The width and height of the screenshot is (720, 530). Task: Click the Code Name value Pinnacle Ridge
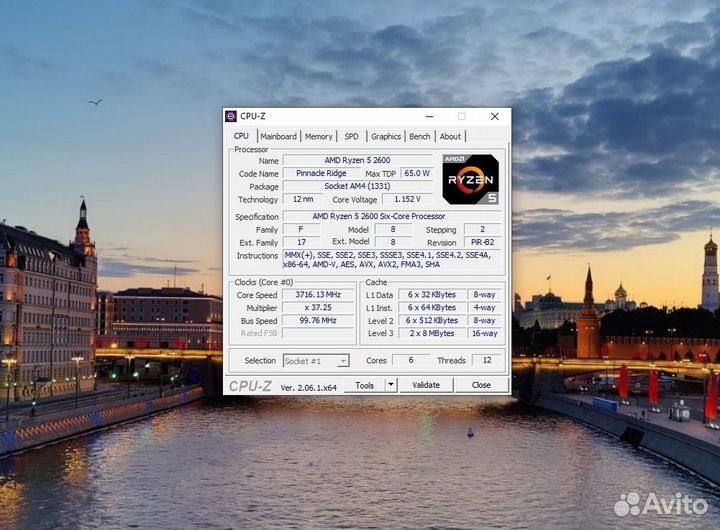pos(321,173)
